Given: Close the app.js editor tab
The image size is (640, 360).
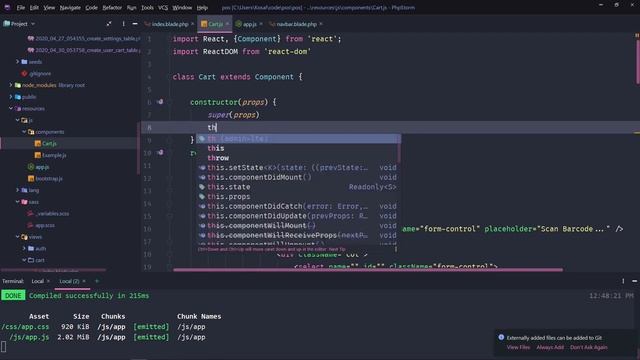Looking at the screenshot, I should (261, 24).
